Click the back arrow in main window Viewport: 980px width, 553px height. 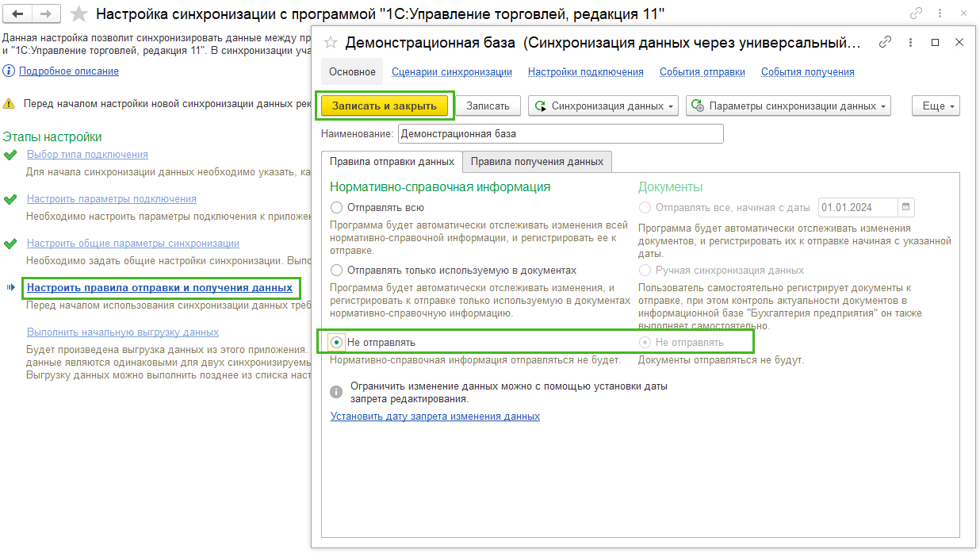click(18, 14)
